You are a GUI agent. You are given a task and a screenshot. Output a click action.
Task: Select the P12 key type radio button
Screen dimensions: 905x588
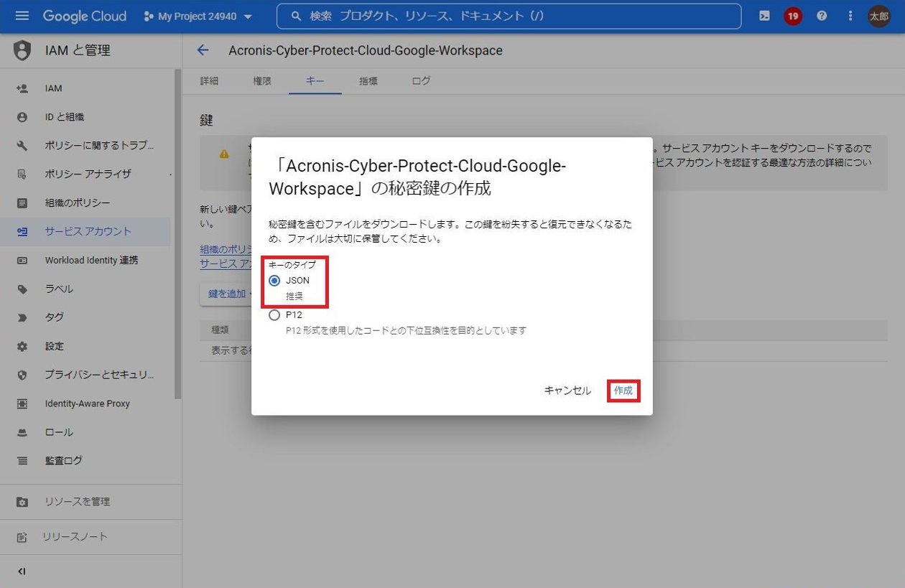274,315
